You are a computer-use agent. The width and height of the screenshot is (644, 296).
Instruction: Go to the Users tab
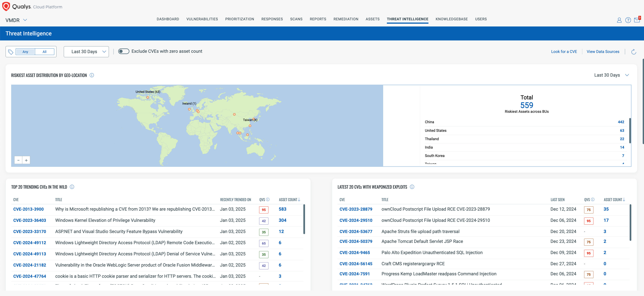click(x=481, y=19)
